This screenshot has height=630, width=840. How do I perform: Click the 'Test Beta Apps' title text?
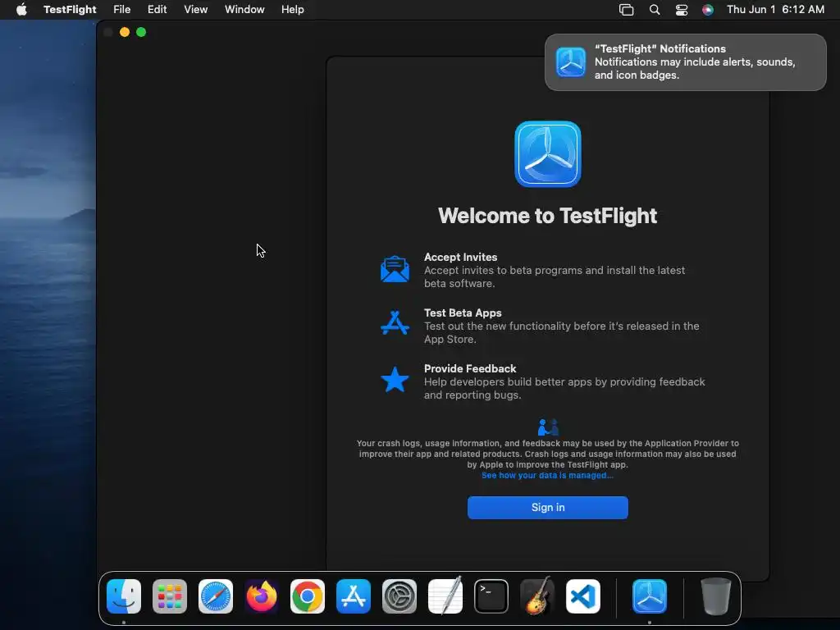tap(463, 313)
